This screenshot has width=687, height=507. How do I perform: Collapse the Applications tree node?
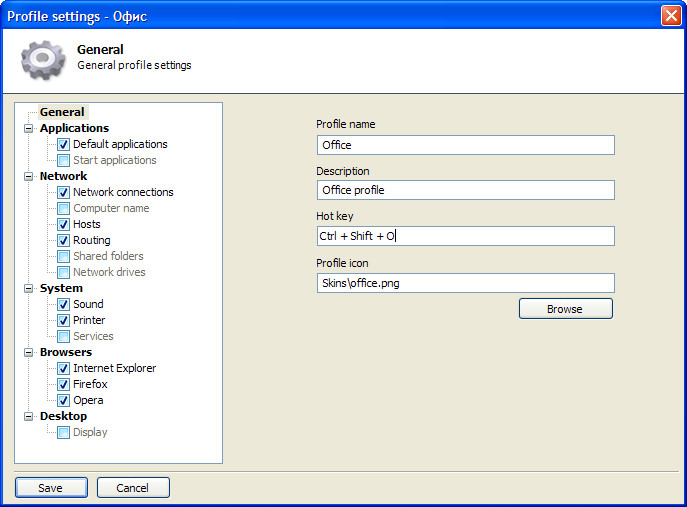point(28,128)
